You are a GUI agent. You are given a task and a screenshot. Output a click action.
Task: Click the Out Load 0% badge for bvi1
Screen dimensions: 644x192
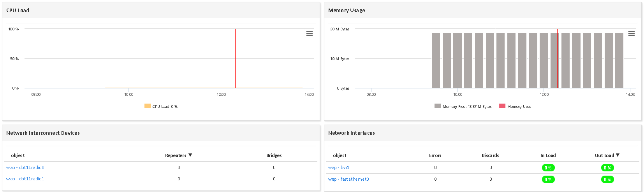tap(607, 168)
